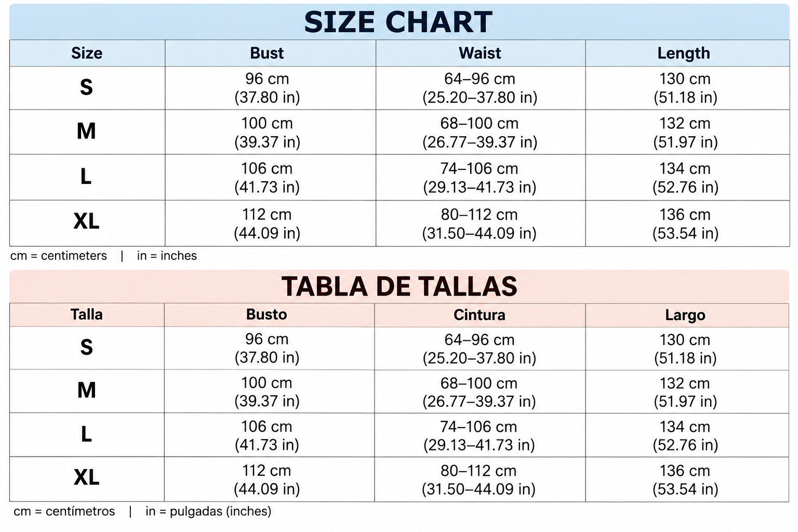Image resolution: width=798 pixels, height=532 pixels.
Task: Click length 134 cm (52.76 in) in Spanish table
Action: [685, 436]
